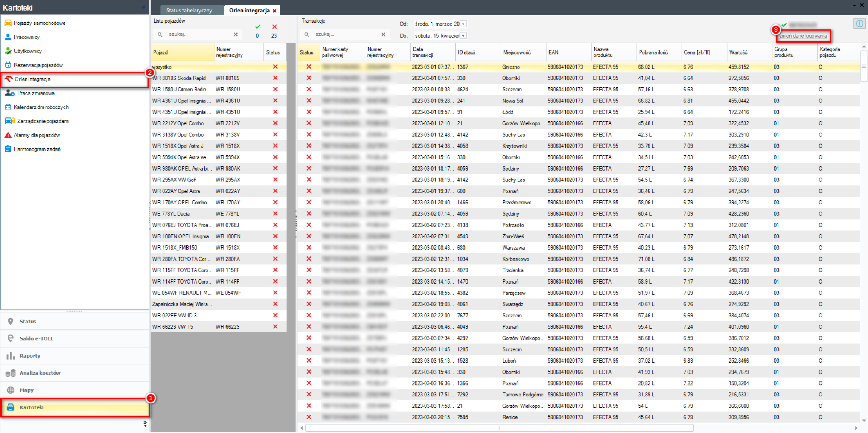The image size is (868, 433).
Task: Close the Orlen integracja tab
Action: [x=275, y=11]
